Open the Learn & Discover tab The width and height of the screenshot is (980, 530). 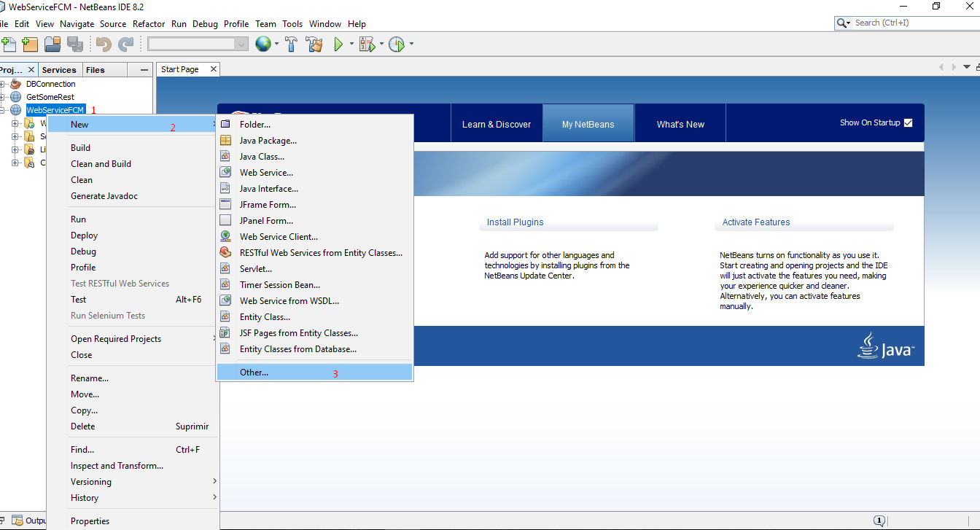tap(497, 124)
